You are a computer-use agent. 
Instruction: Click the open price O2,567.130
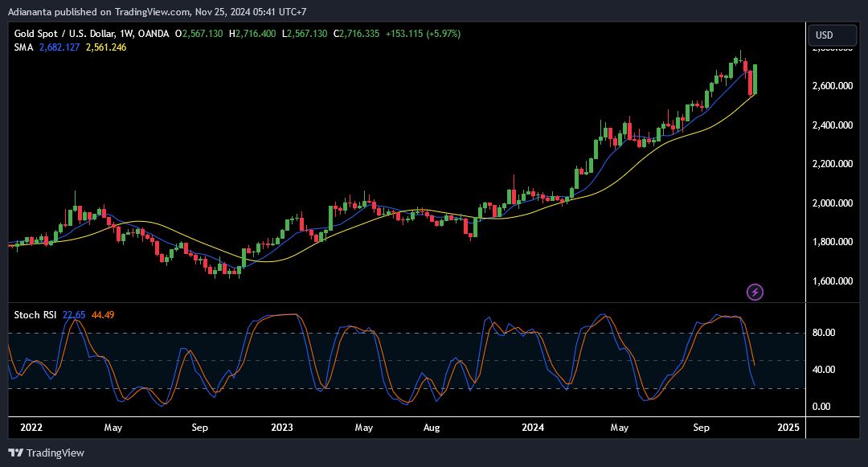[199, 34]
